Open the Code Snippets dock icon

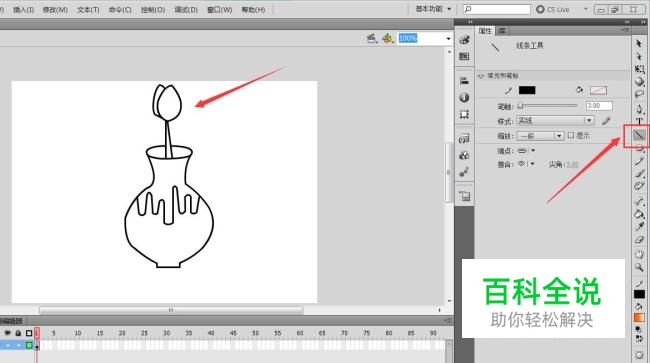(x=464, y=139)
